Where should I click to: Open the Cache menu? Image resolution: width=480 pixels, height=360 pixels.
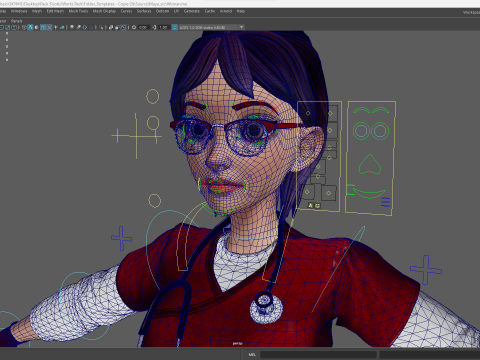(x=210, y=11)
